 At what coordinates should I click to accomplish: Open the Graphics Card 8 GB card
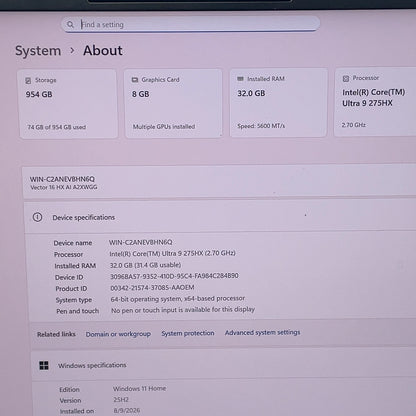(174, 103)
